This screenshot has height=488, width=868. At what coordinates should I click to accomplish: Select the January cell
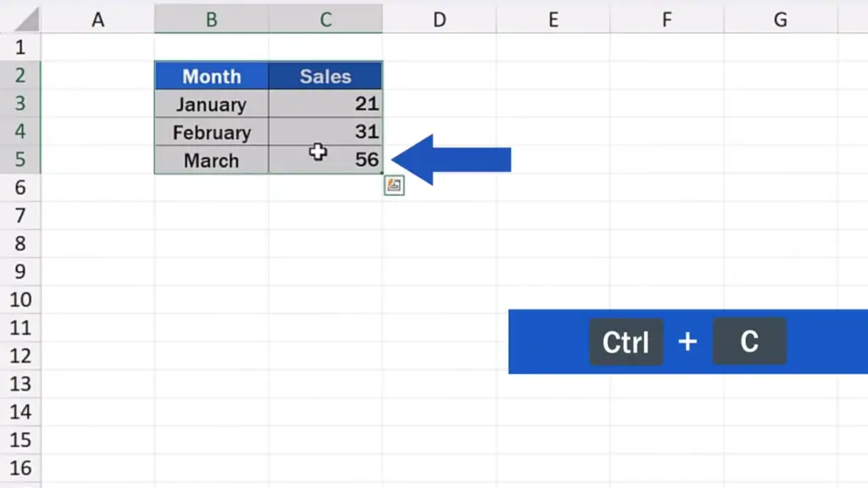211,104
